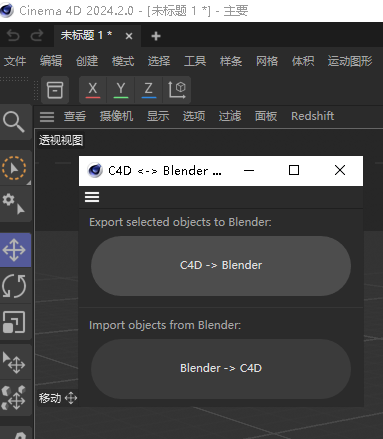Toggle Z axis lock
This screenshot has height=439, width=383.
[149, 90]
